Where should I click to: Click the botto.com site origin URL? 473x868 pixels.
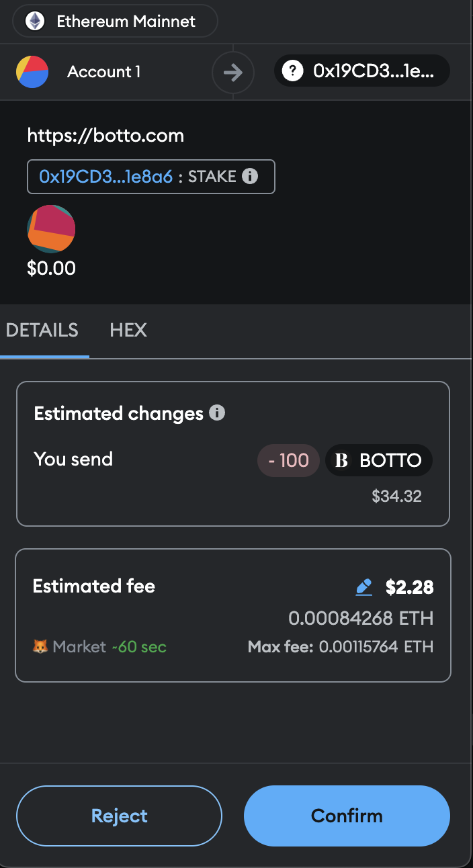105,136
